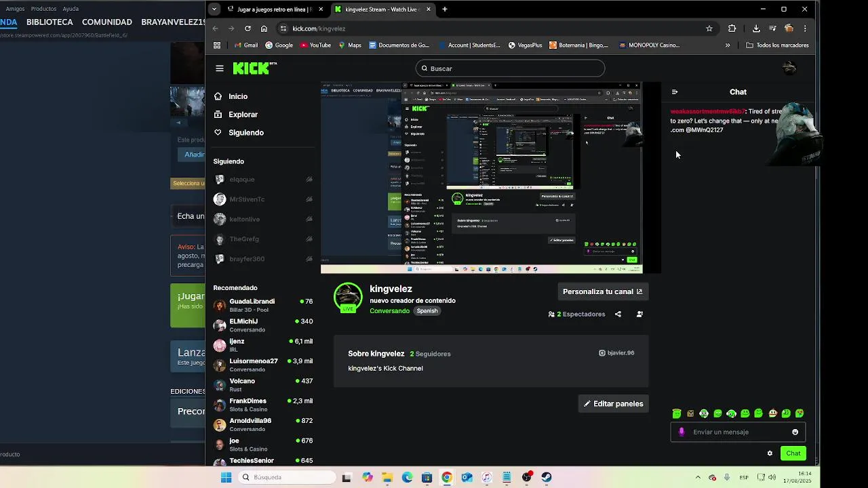Click Editar paneles button
This screenshot has width=868, height=488.
click(x=613, y=403)
